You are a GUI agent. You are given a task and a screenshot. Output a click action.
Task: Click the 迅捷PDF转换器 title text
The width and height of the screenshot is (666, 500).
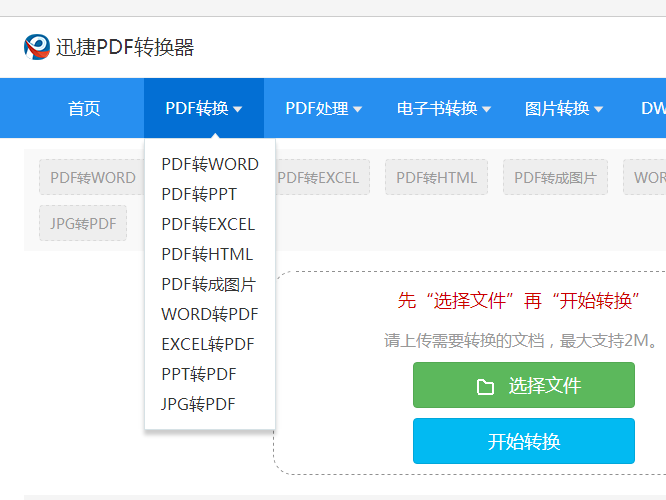[125, 47]
